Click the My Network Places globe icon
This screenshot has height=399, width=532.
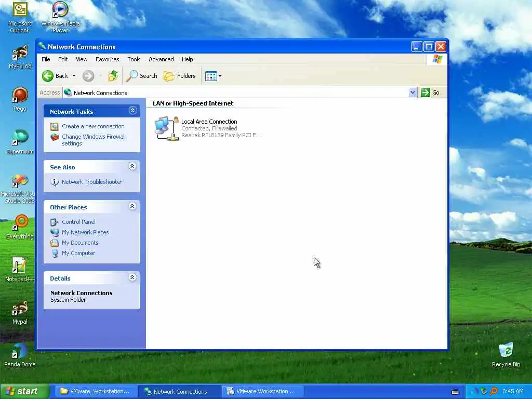(54, 232)
